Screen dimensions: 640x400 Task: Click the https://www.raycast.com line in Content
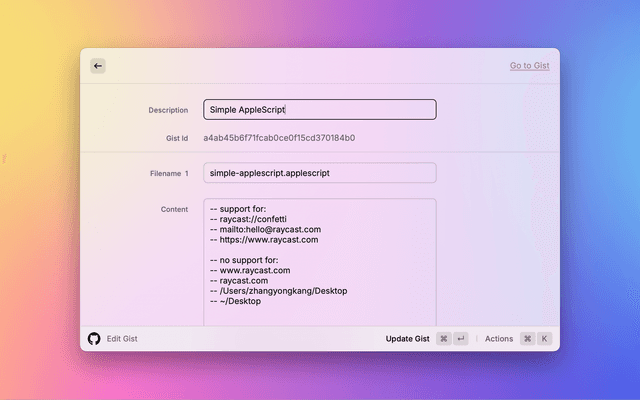pyautogui.click(x=264, y=240)
